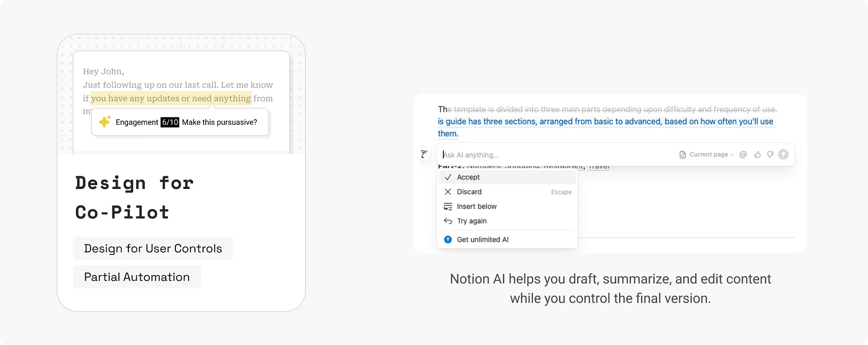
Task: Click the @ mention icon
Action: coord(743,155)
